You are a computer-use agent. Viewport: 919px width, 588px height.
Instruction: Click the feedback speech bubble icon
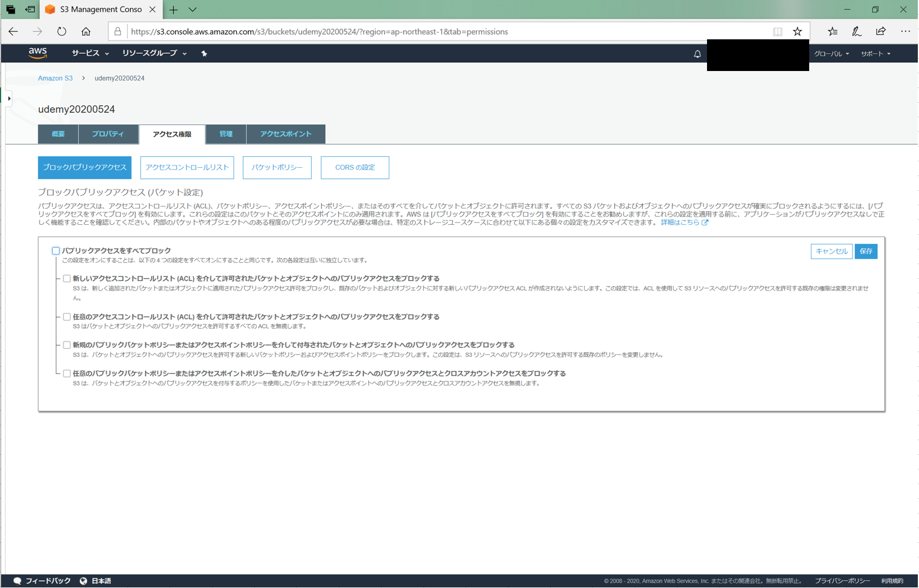point(17,581)
